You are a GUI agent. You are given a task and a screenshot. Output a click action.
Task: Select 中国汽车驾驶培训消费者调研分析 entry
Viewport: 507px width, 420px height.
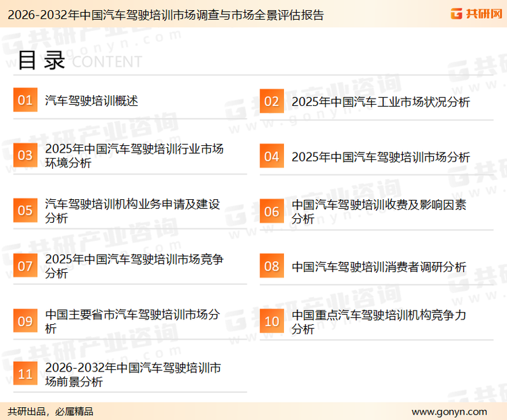click(379, 267)
